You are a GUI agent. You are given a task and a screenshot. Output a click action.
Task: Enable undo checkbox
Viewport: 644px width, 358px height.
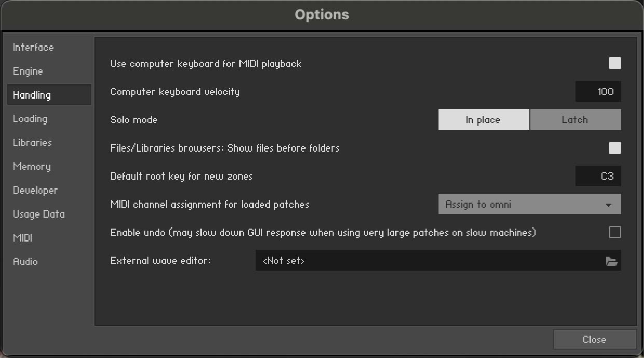[x=615, y=232]
